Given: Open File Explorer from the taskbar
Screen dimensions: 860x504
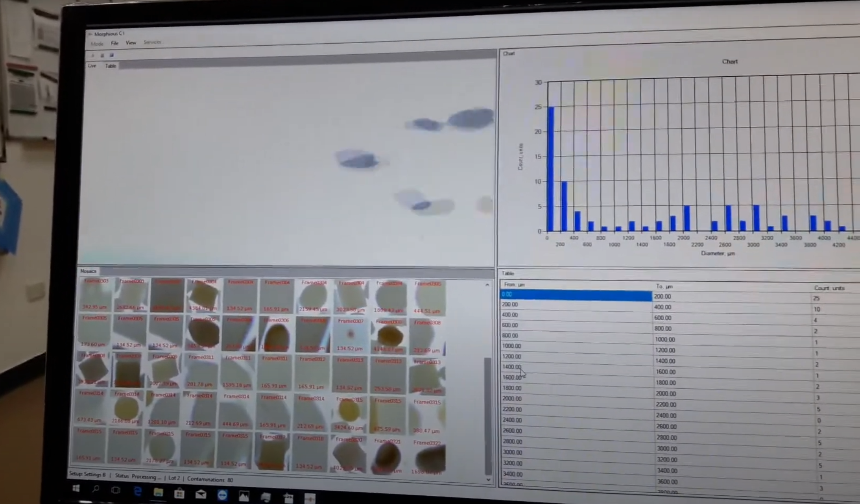Looking at the screenshot, I should pos(158,492).
